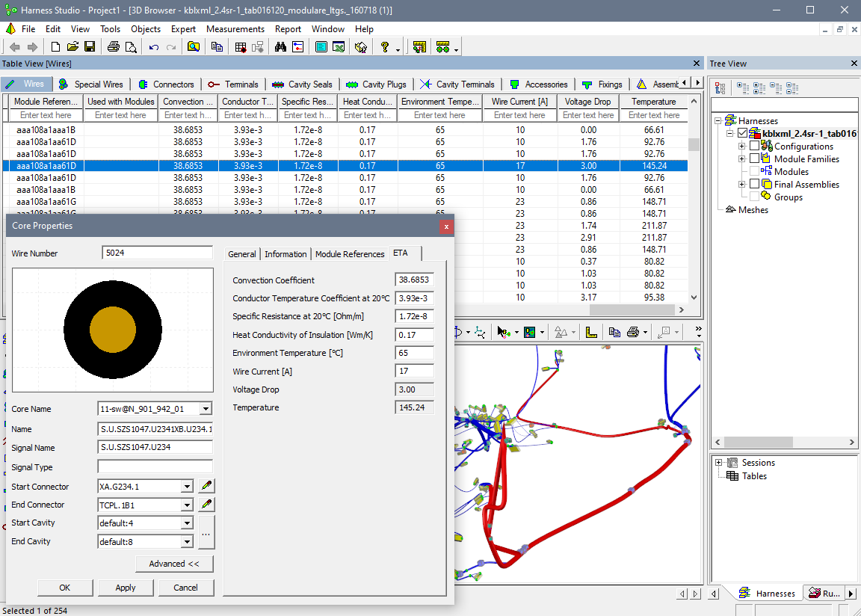861x616 pixels.
Task: Check the Module Families checkbox
Action: [x=754, y=159]
